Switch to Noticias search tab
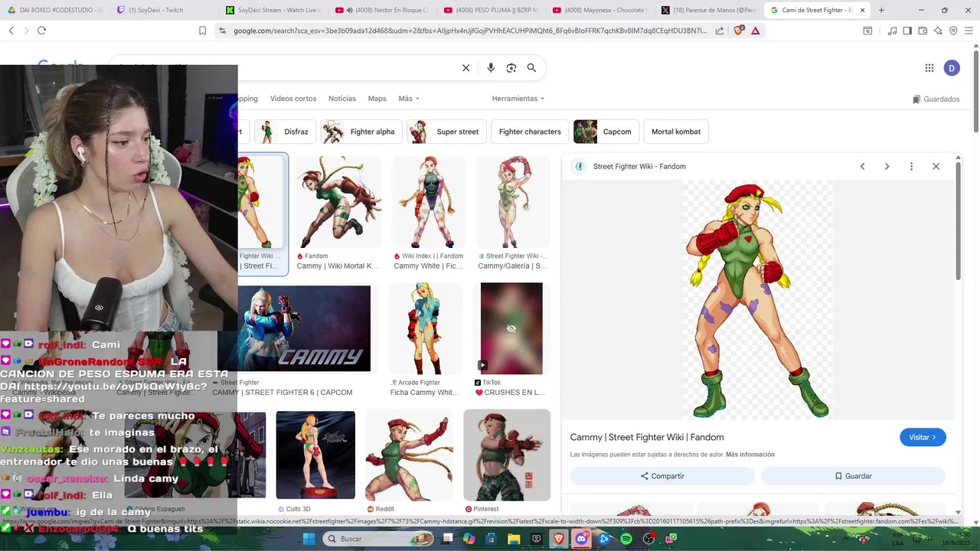Image resolution: width=980 pixels, height=551 pixels. coord(342,99)
